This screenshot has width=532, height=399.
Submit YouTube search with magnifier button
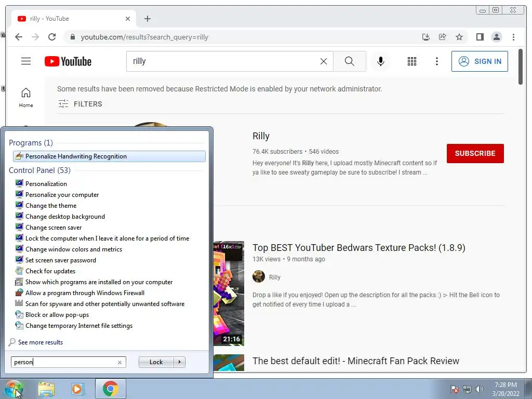[x=350, y=61]
